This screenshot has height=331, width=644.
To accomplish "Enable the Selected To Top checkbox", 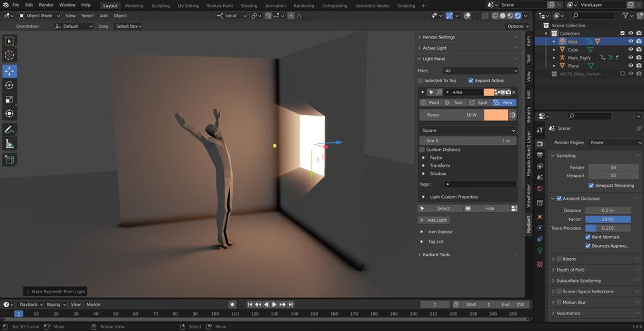I will click(420, 81).
